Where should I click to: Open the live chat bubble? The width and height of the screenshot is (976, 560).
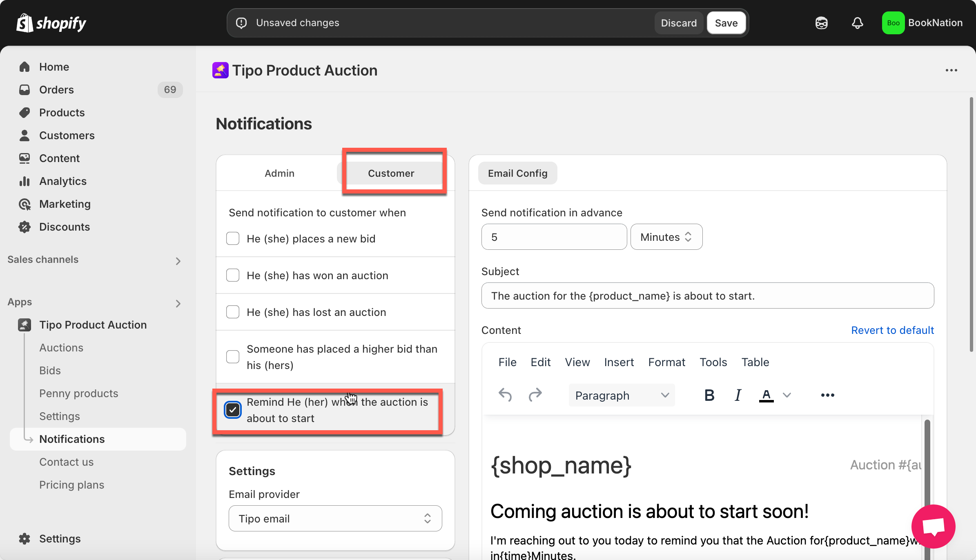pos(933,526)
